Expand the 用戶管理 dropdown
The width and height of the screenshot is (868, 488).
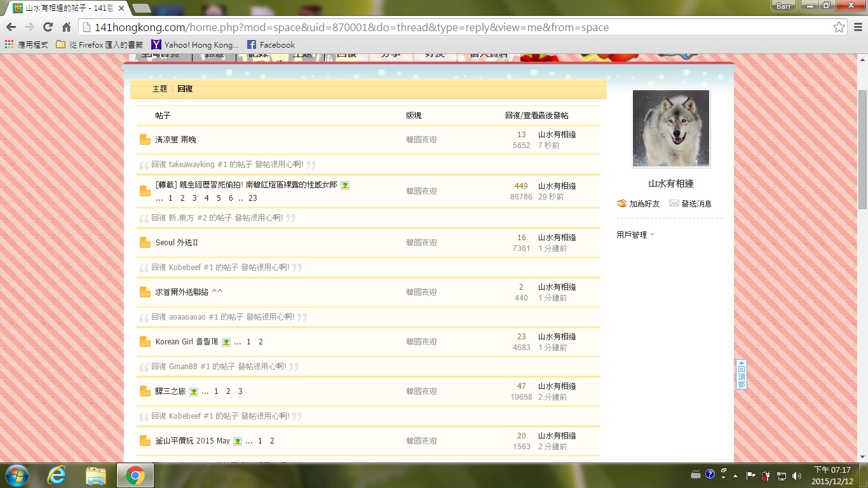(x=635, y=235)
